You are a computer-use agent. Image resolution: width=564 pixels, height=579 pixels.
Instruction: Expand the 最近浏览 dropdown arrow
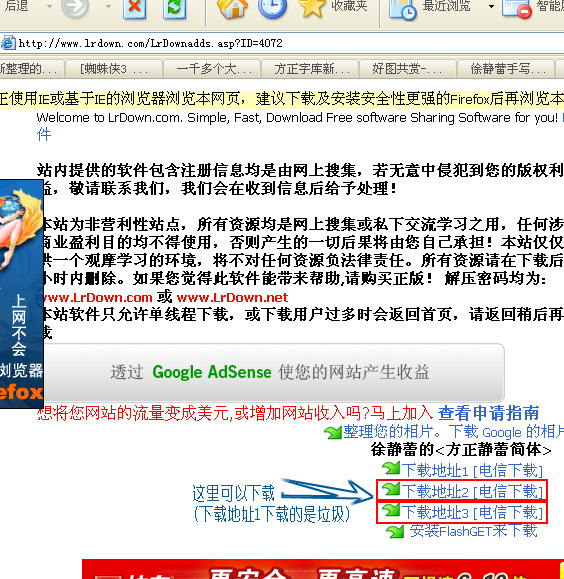pos(491,6)
